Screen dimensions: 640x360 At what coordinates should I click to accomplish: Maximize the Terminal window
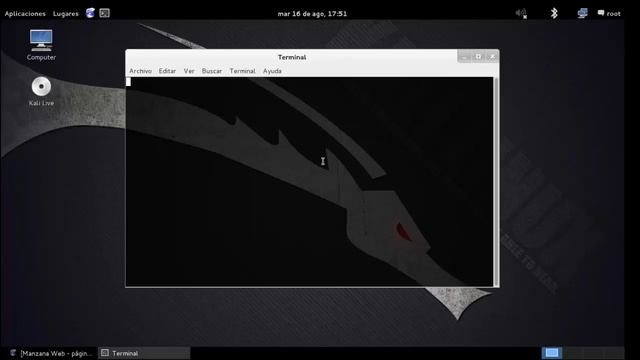click(478, 57)
